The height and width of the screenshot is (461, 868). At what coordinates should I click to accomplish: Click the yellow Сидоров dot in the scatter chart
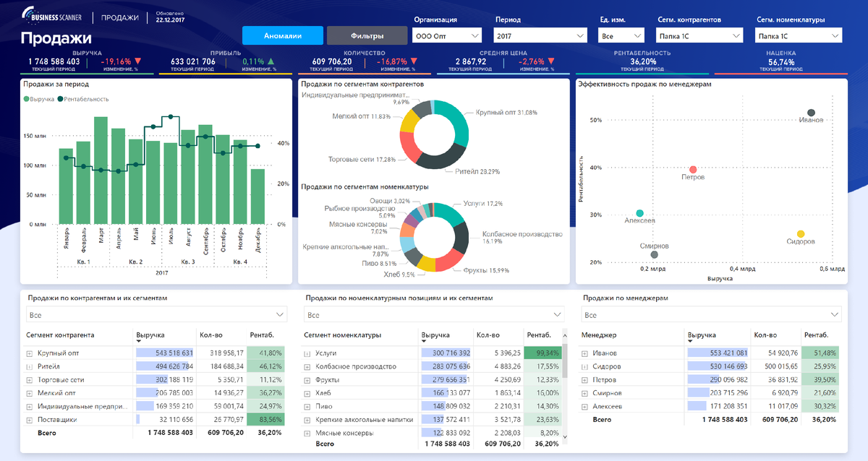click(x=801, y=234)
